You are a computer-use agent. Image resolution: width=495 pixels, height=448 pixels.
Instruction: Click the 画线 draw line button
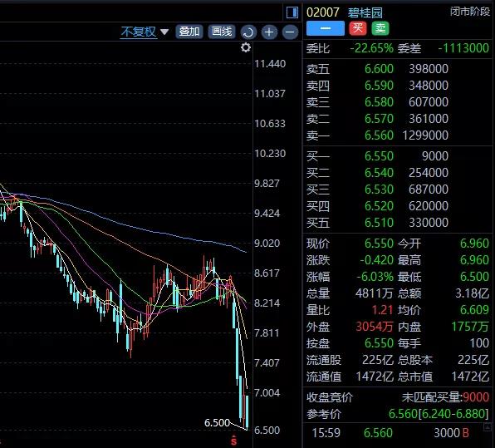point(221,32)
